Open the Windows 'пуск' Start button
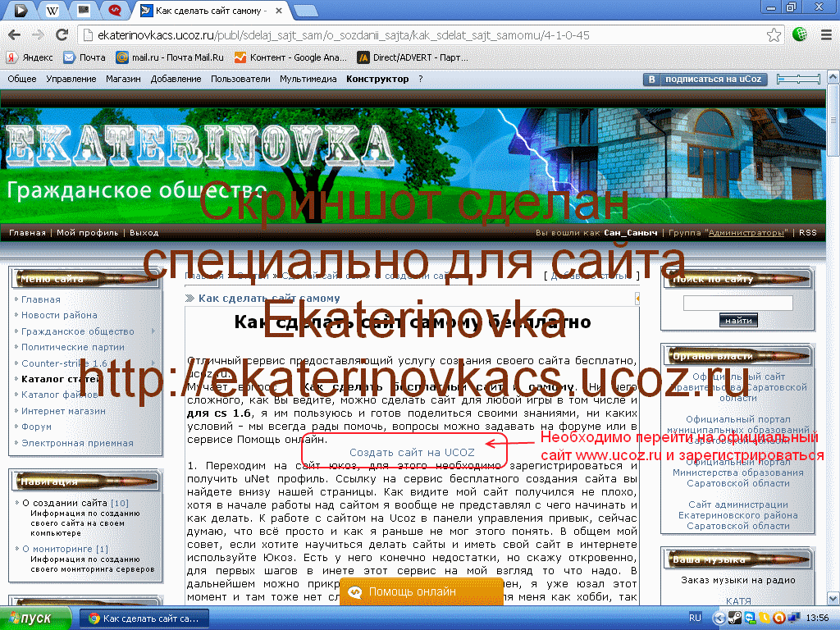The width and height of the screenshot is (840, 630). point(35,619)
